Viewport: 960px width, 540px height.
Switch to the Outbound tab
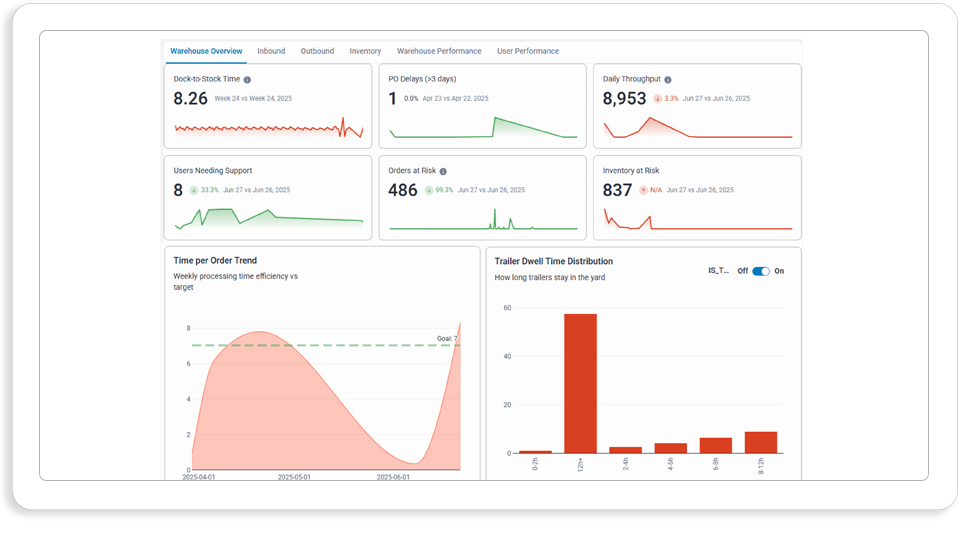point(317,51)
